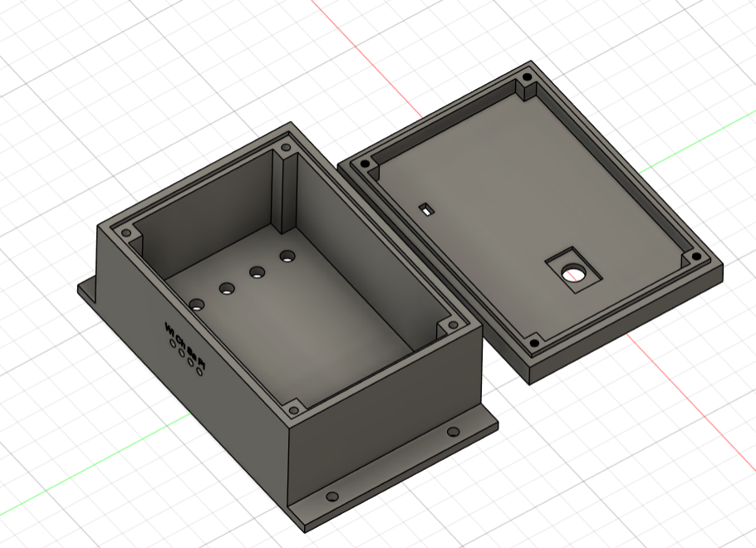This screenshot has height=548, width=756.
Task: Select the tall corner pillar inside the box
Action: [x=286, y=193]
